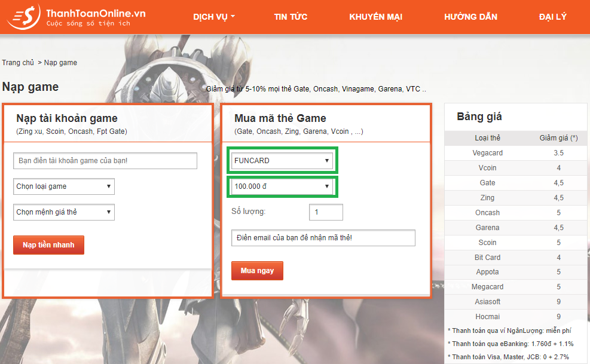The image size is (590, 364).
Task: Open ĐẠI LÝ menu item
Action: [x=552, y=17]
